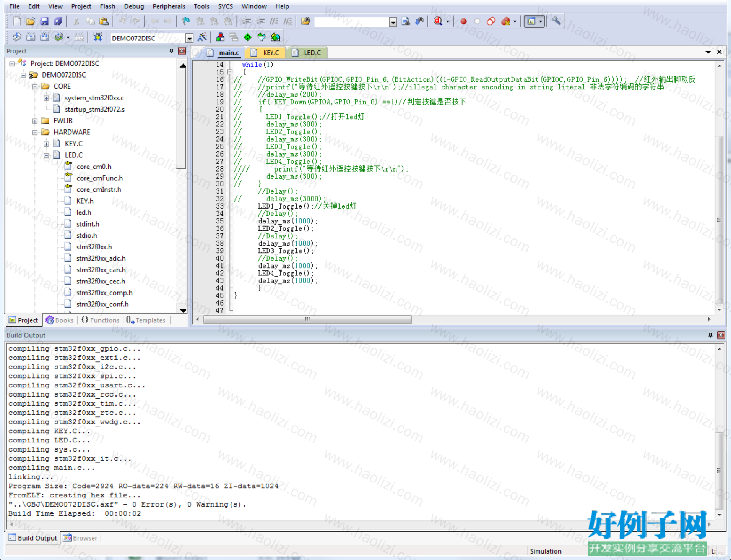Viewport: 731px width, 560px height.
Task: Switch to the LED.C editor tab
Action: 308,53
